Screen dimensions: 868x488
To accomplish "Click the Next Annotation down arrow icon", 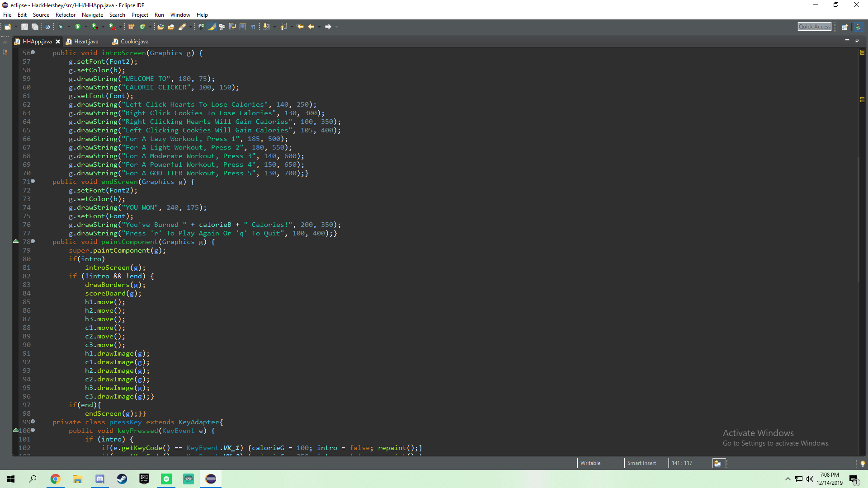I will [266, 27].
